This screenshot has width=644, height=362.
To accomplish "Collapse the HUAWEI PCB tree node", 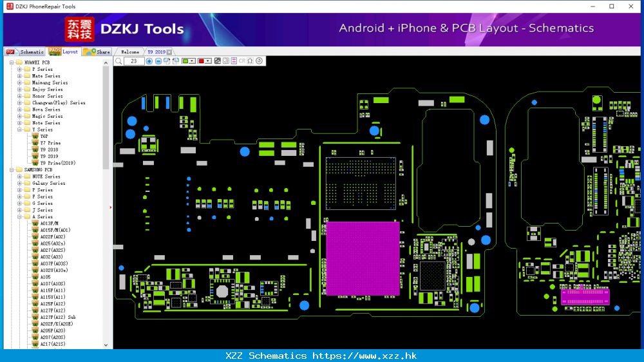I will (x=12, y=62).
